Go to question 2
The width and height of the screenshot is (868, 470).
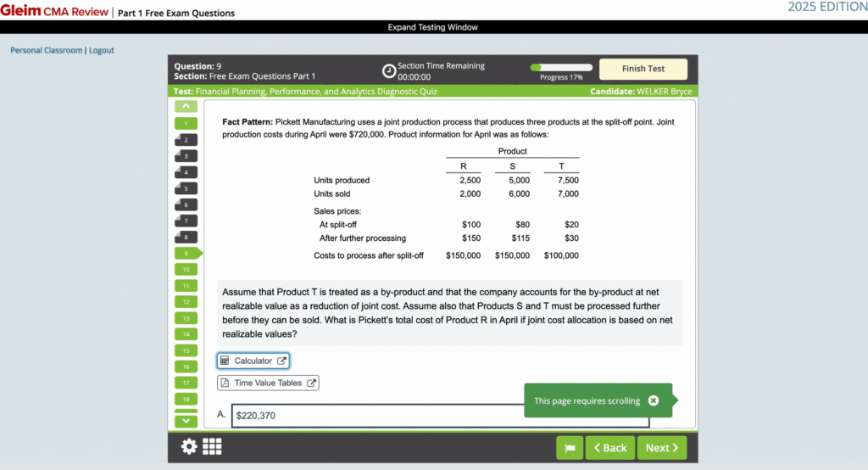(x=186, y=140)
